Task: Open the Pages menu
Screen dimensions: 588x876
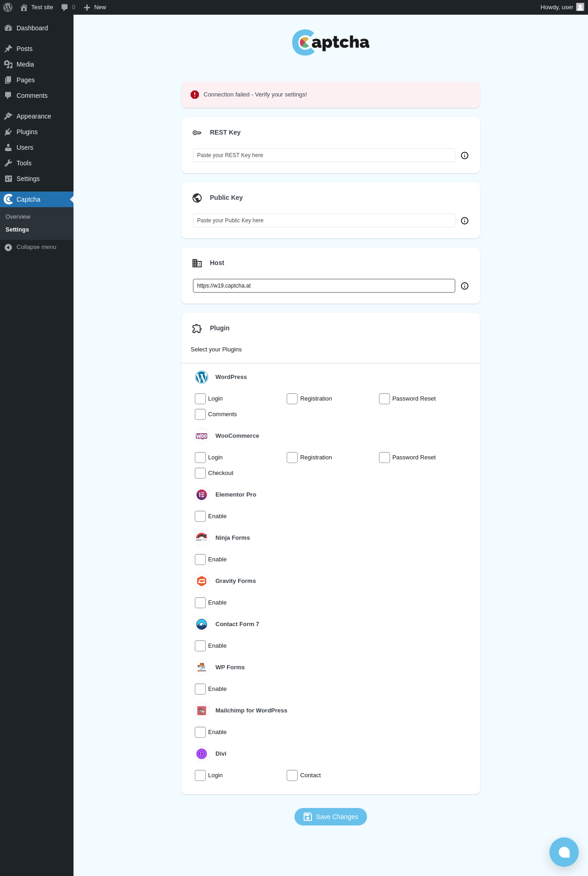Action: [37, 80]
